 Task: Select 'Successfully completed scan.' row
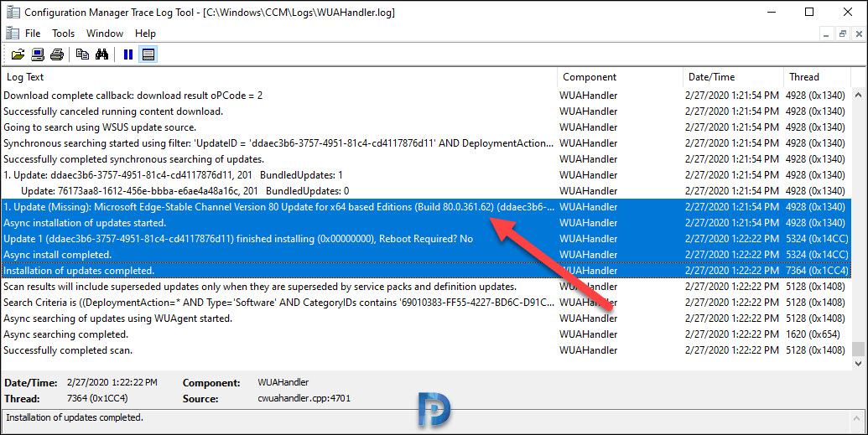coord(426,350)
